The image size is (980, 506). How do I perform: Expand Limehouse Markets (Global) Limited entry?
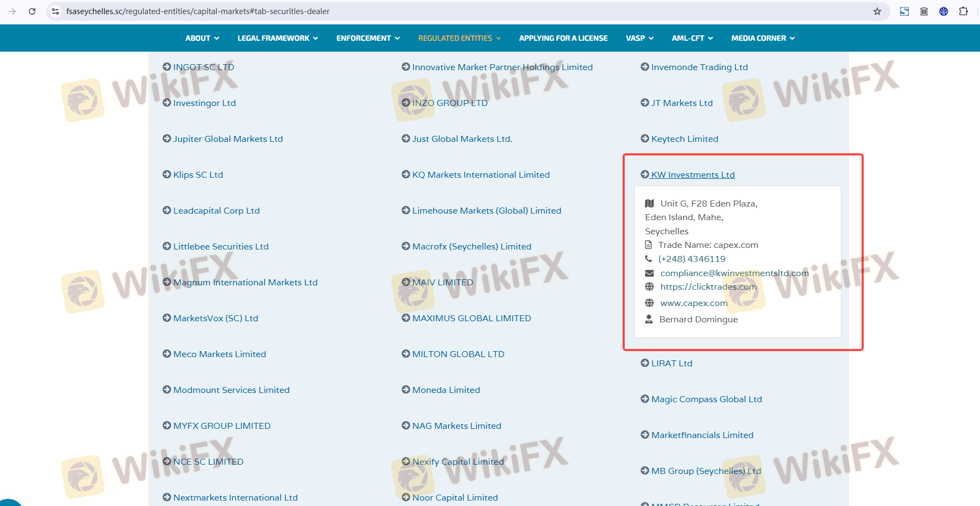486,210
